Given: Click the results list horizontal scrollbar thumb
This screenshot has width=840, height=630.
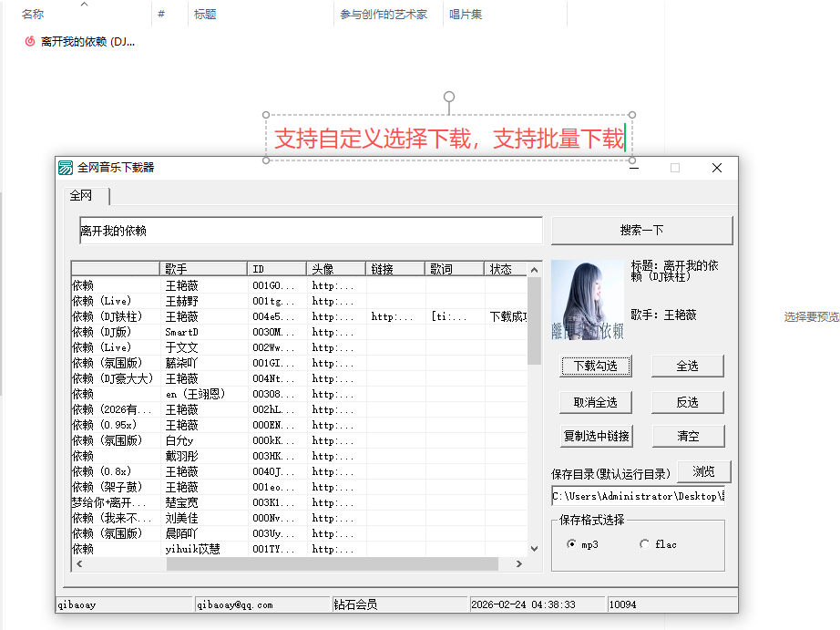Looking at the screenshot, I should tap(333, 563).
